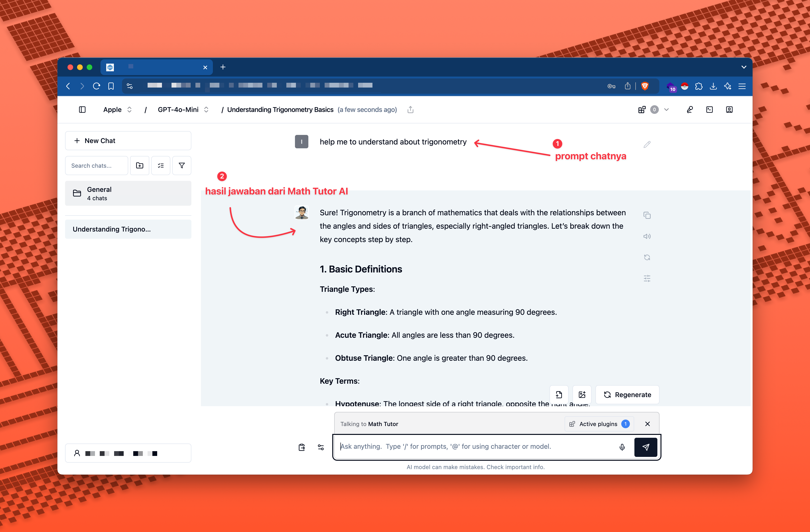Click the select-chats checklist icon
Image resolution: width=810 pixels, height=532 pixels.
click(161, 166)
